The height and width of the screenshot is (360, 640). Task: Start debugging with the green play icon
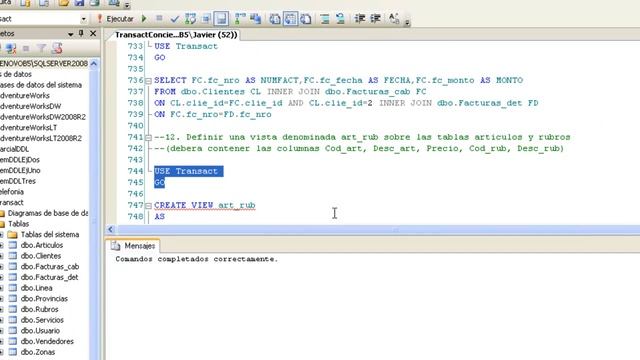[144, 18]
